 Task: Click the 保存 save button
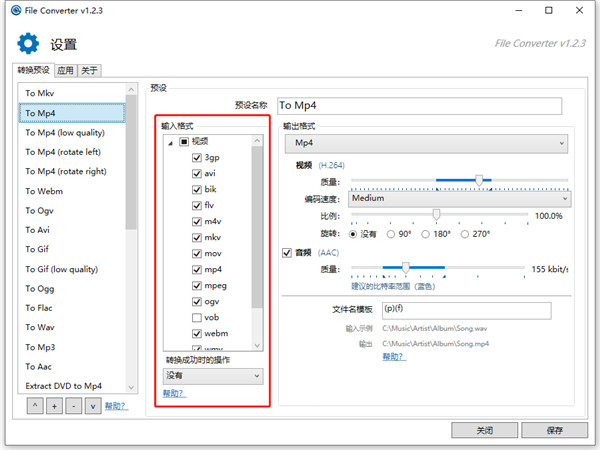click(554, 430)
